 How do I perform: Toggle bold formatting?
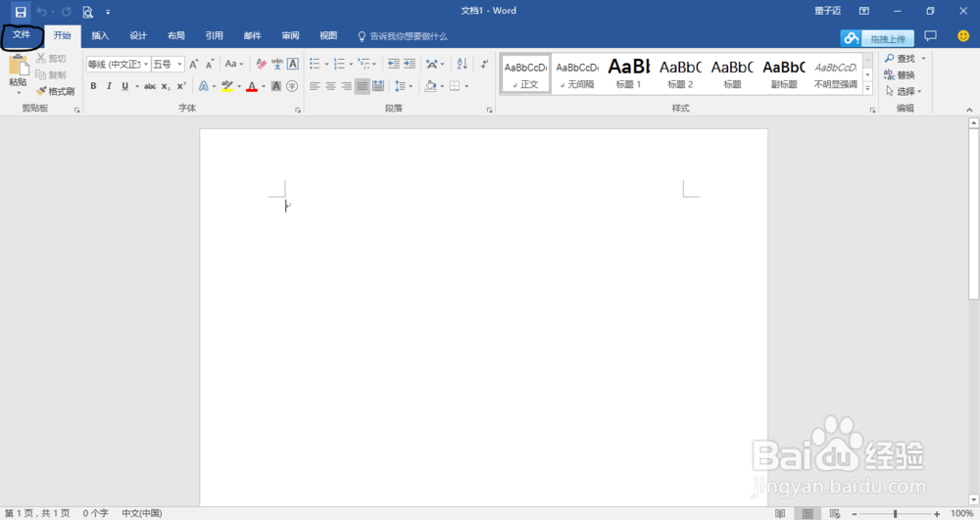tap(93, 86)
